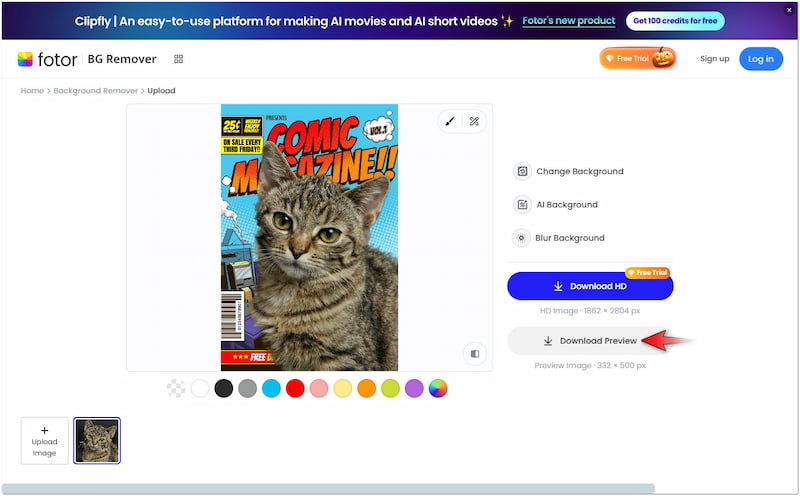Viewport: 800px width, 496px height.
Task: Pick the red background color
Action: coord(295,388)
